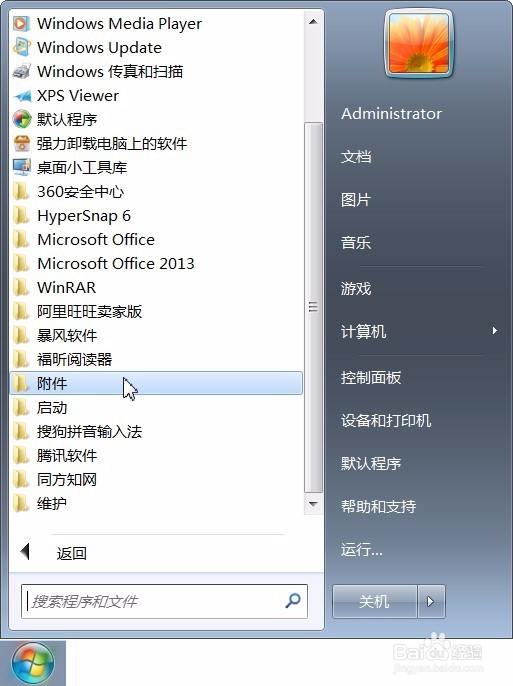
Task: Open 文档 from the right pane
Action: (356, 157)
